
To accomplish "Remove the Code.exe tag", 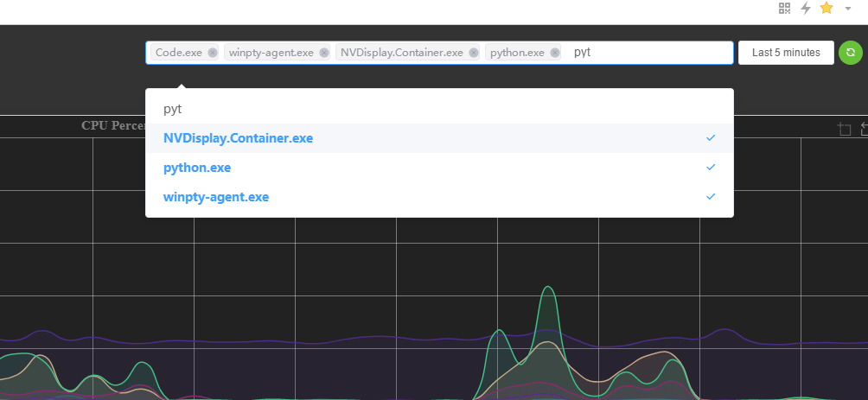I will pos(213,53).
